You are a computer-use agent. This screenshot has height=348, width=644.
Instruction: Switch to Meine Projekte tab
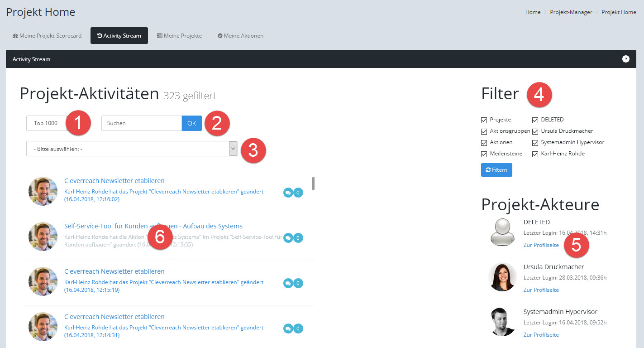179,36
